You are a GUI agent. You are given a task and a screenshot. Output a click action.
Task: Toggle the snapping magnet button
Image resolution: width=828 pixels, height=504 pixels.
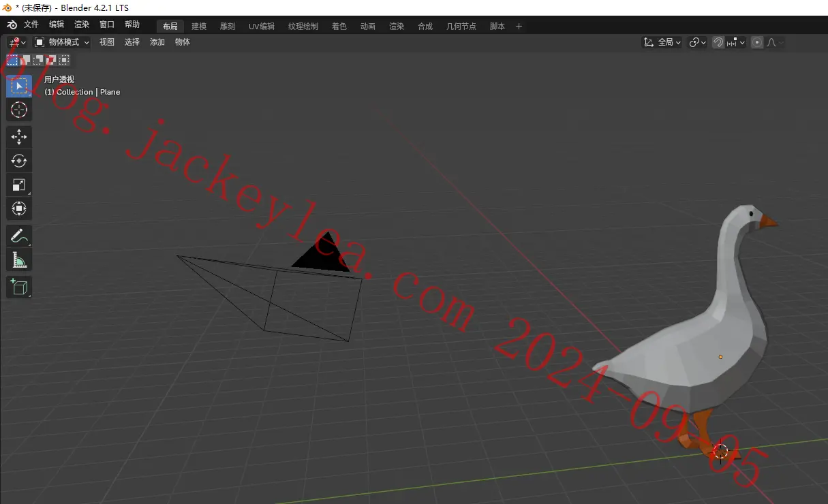point(718,42)
